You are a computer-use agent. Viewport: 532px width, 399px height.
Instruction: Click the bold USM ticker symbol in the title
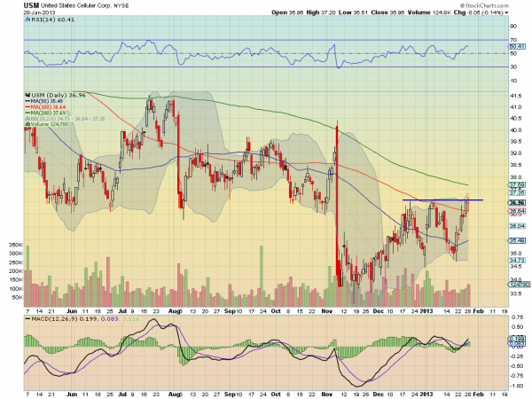pyautogui.click(x=32, y=6)
